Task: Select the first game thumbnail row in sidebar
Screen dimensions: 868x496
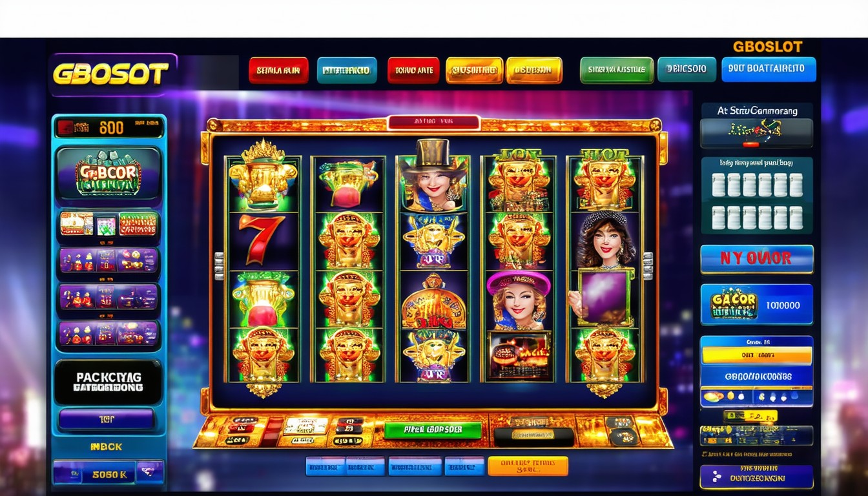Action: point(108,224)
